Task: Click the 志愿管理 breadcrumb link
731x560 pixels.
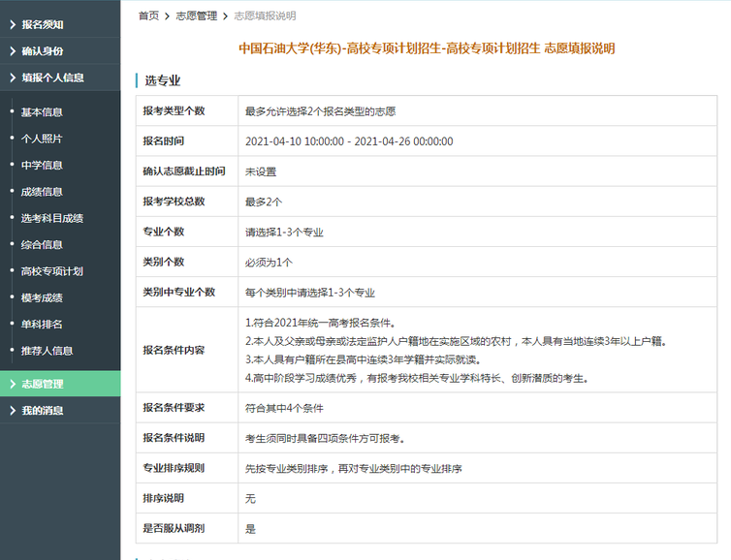Action: [x=196, y=16]
